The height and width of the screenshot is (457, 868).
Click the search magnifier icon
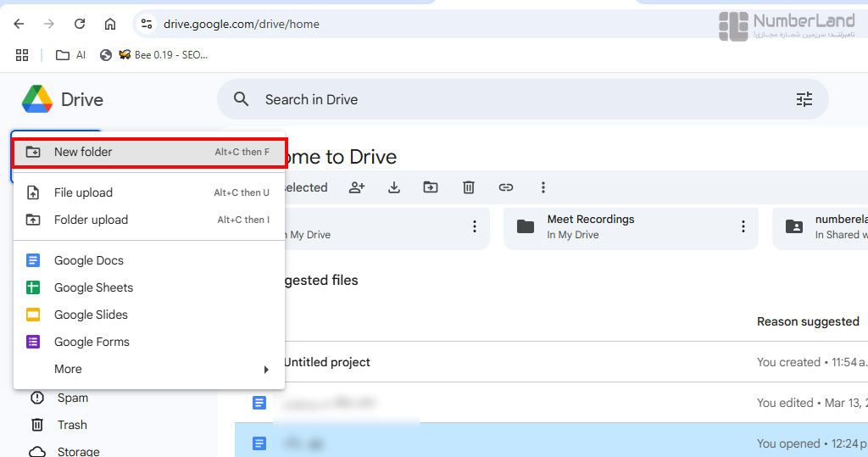[x=241, y=99]
